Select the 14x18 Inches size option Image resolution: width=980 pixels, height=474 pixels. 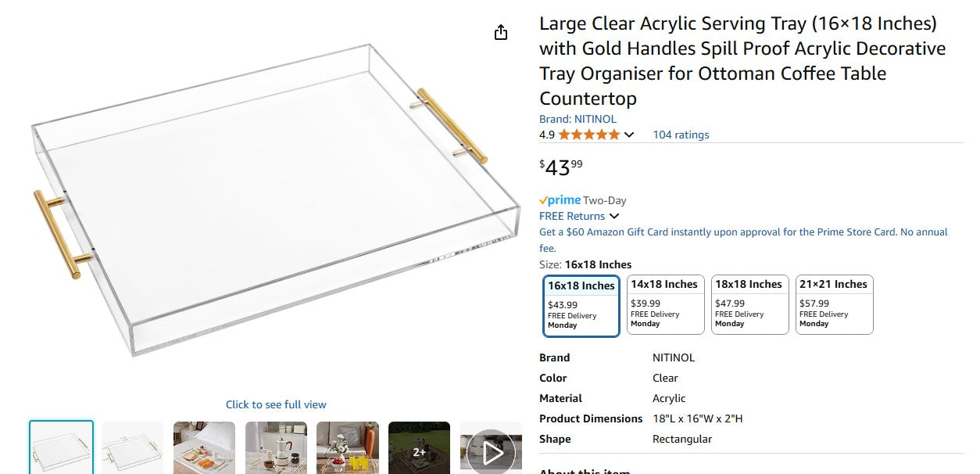click(x=665, y=303)
